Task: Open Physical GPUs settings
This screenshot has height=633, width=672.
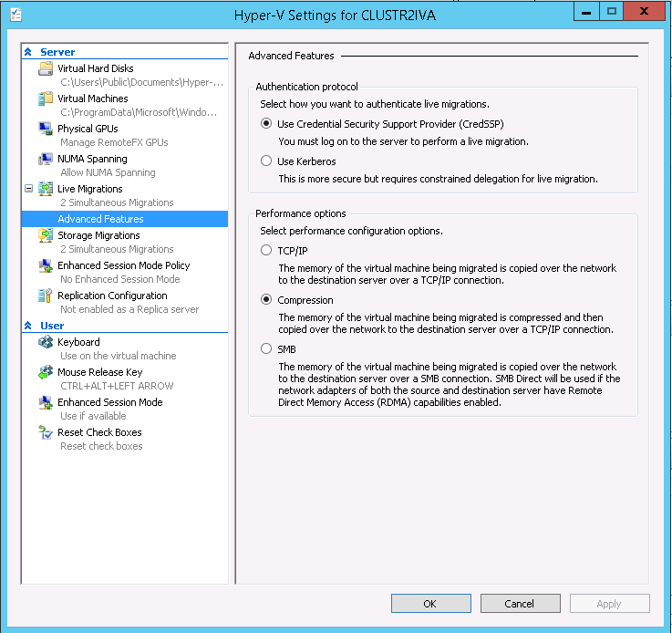Action: 88,129
